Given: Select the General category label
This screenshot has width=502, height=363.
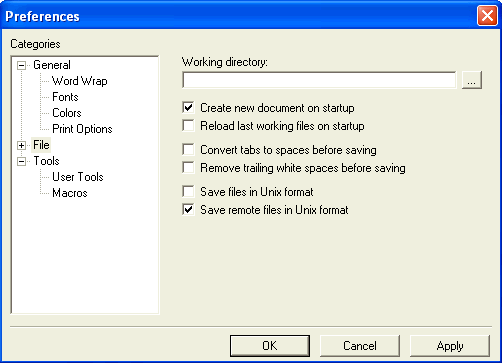Looking at the screenshot, I should point(52,65).
